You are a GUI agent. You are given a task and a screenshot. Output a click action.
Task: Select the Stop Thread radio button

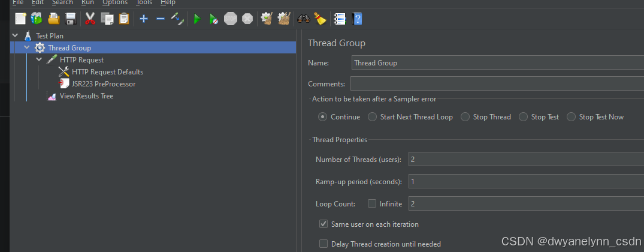pos(465,117)
